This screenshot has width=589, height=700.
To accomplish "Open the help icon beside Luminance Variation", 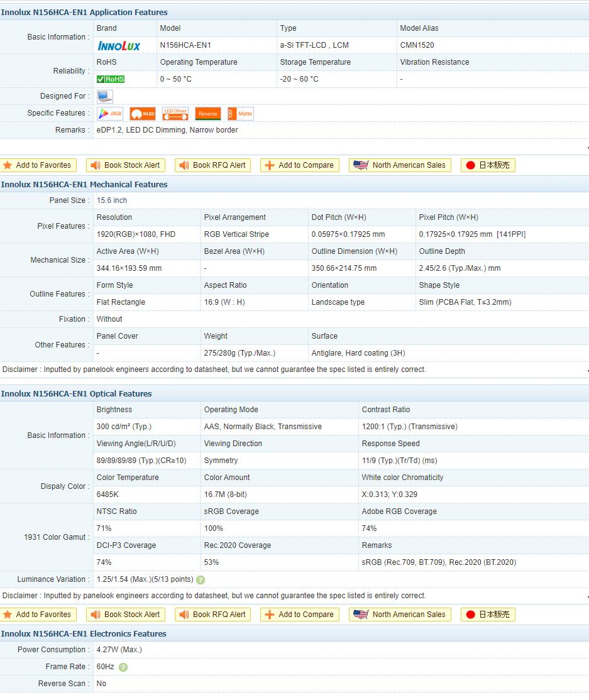I will point(201,579).
